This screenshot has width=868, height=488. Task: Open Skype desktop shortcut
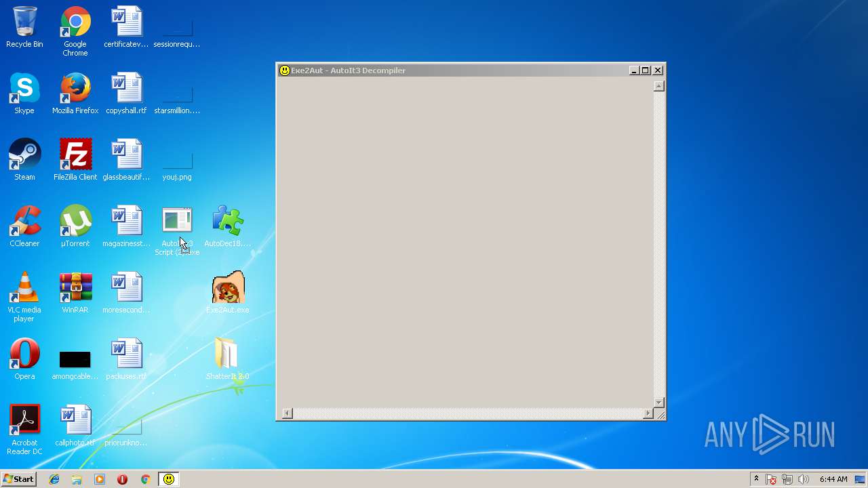[24, 94]
